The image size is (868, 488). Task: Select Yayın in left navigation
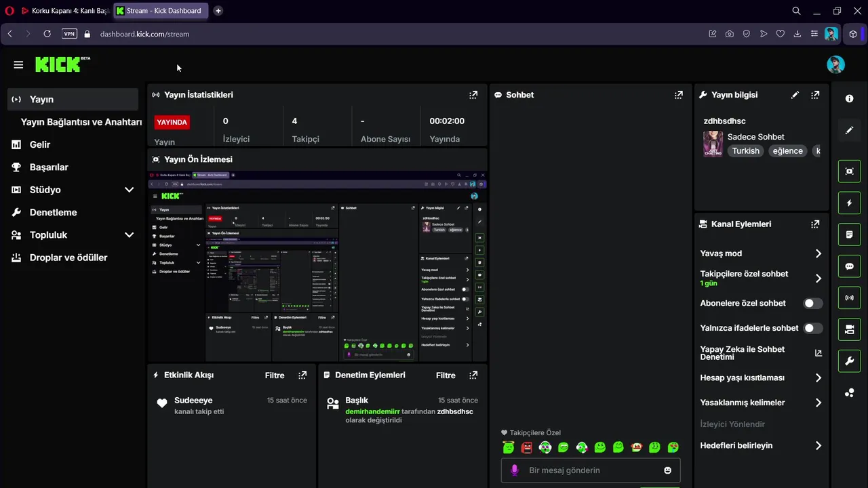click(x=73, y=99)
